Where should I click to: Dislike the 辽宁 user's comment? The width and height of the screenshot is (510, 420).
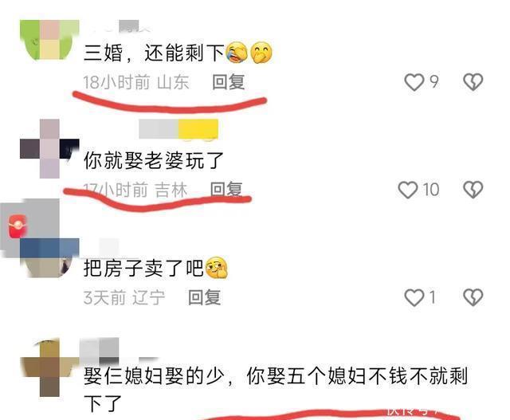(473, 298)
